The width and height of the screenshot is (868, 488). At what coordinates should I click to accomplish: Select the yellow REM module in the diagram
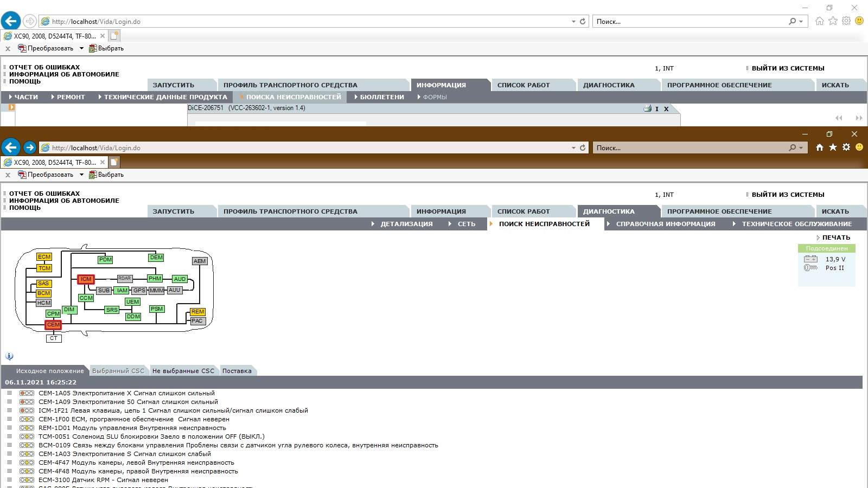197,312
